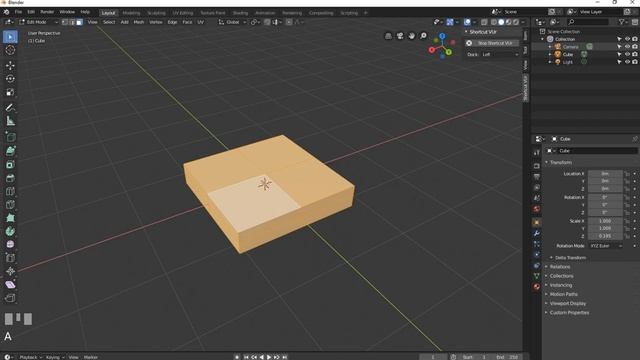The width and height of the screenshot is (640, 360).
Task: Open the Render properties tab icon
Action: pyautogui.click(x=536, y=166)
